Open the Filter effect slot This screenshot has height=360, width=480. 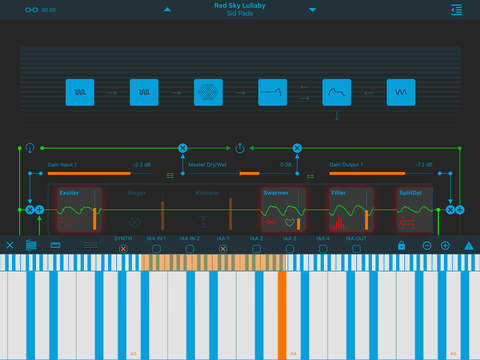[351, 210]
